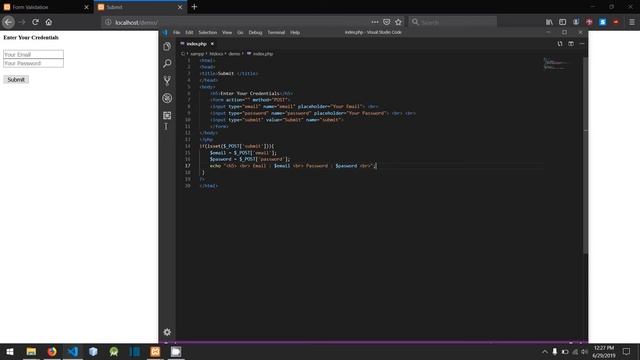Open the XAMPP icon in the taskbar
Viewport: 640px width, 360px height.
(x=155, y=351)
